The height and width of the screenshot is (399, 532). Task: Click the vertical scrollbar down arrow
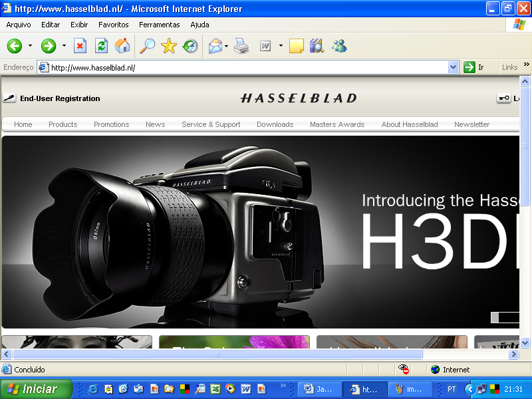click(525, 342)
